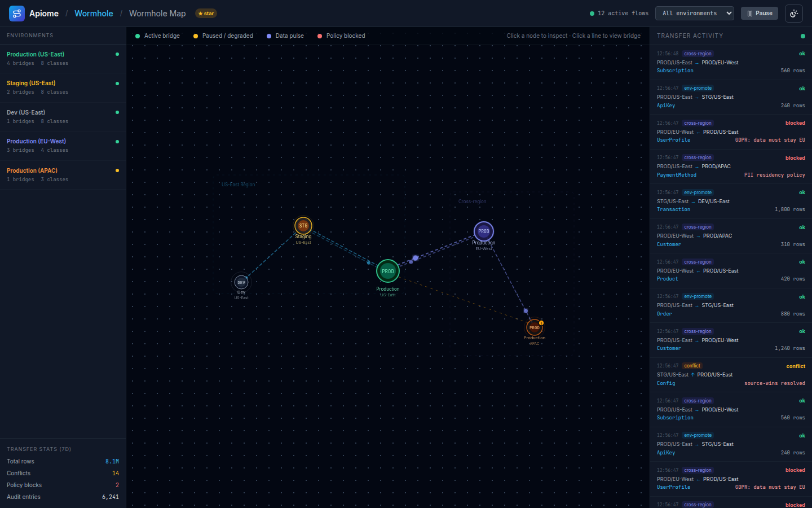Click the Transfer Activity live status dot
The image size is (812, 508).
tap(803, 36)
